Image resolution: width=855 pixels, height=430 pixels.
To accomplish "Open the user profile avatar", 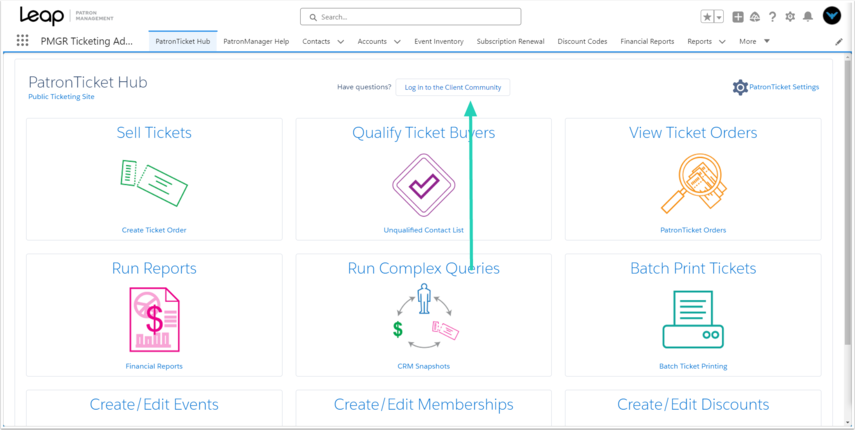I will 832,16.
